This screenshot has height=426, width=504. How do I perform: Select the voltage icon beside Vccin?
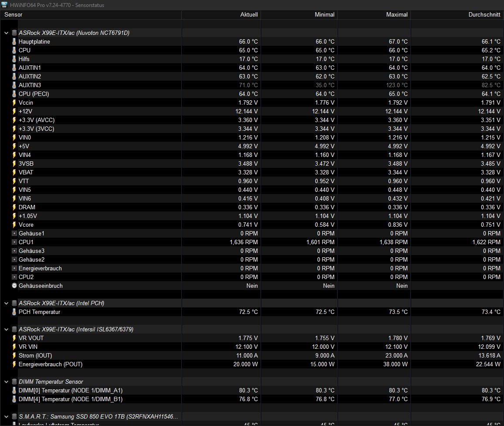pos(14,102)
